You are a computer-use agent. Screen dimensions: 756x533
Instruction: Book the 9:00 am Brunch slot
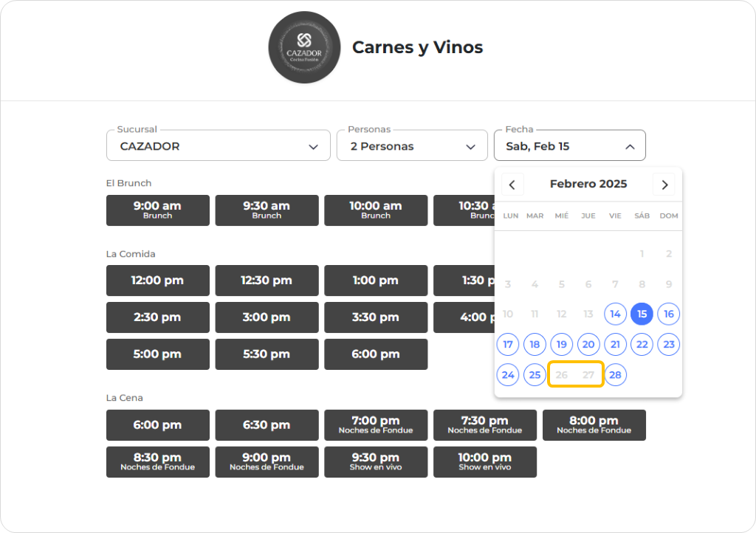[157, 210]
